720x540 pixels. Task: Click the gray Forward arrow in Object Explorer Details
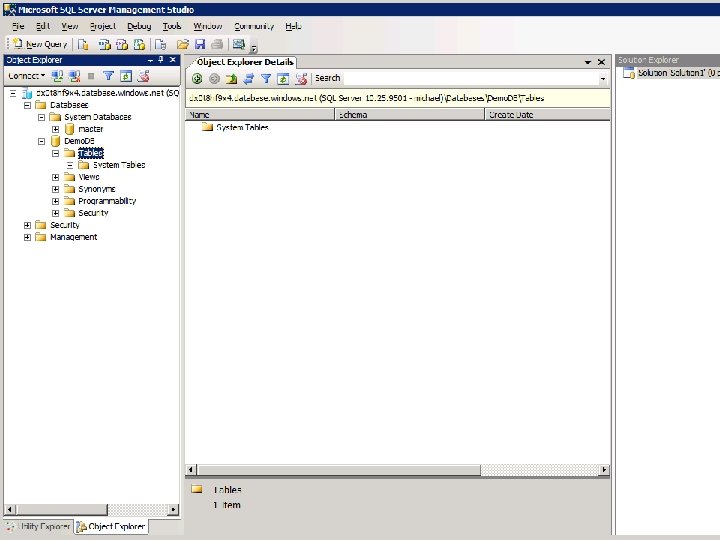[x=214, y=79]
